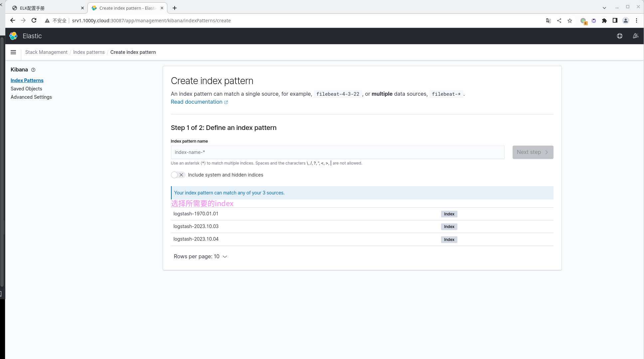Image resolution: width=644 pixels, height=359 pixels.
Task: Select logstash-2023.10.04 row
Action: 362,239
